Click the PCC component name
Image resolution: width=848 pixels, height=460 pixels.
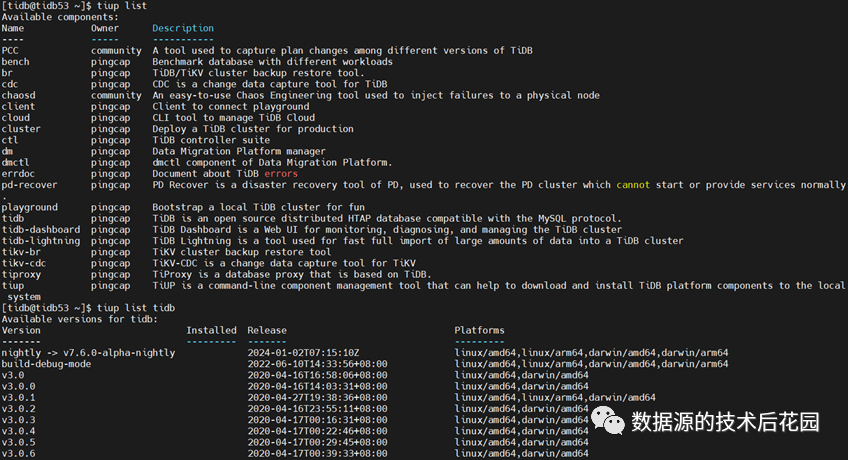(x=11, y=51)
